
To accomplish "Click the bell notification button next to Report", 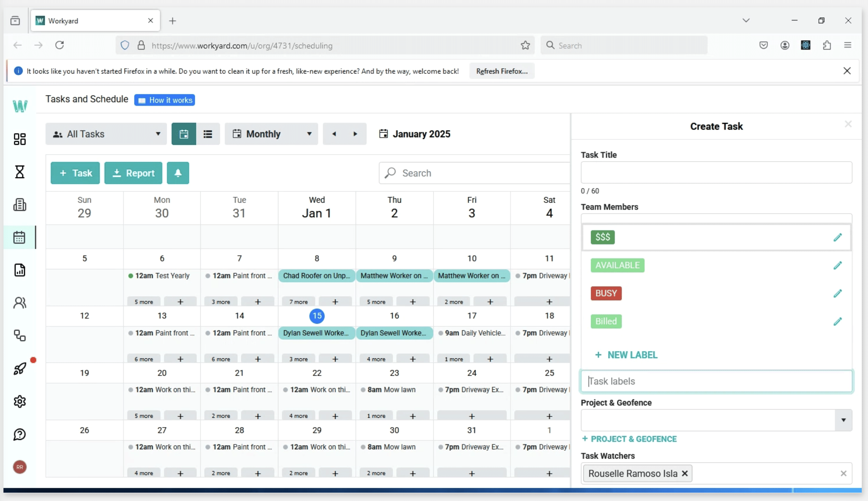I will [x=178, y=173].
